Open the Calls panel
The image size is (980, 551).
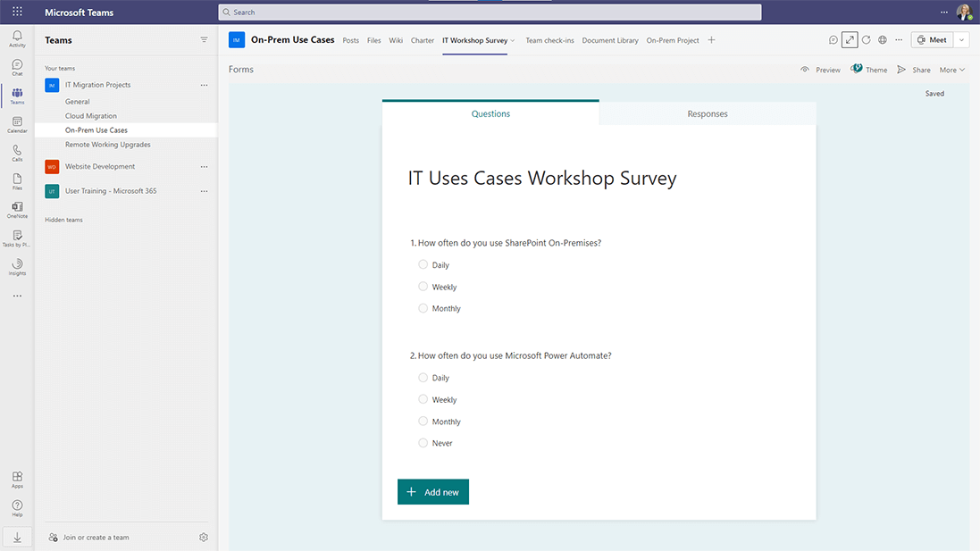pyautogui.click(x=17, y=153)
